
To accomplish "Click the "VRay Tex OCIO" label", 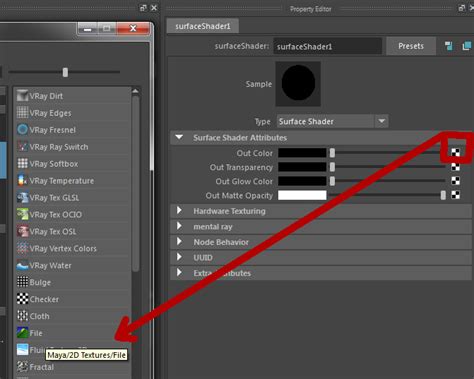I will 56,215.
